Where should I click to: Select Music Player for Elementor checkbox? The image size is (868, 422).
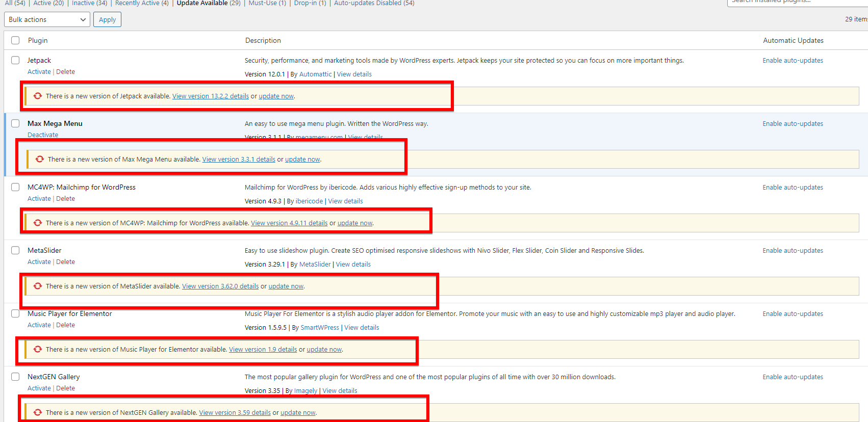[x=15, y=313]
